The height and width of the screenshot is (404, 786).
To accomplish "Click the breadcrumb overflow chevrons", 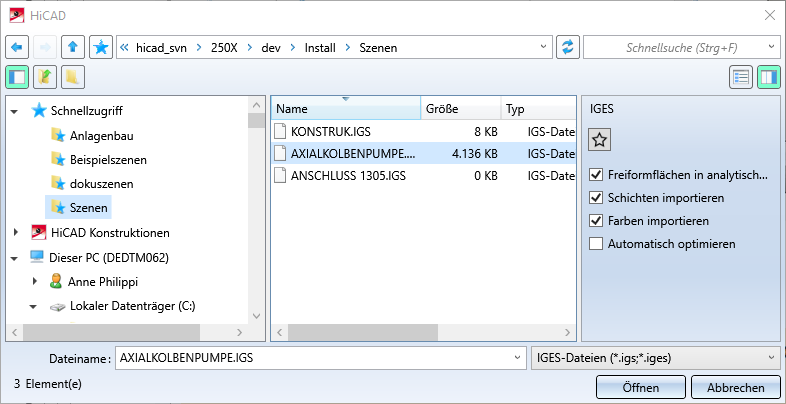I will pos(124,48).
